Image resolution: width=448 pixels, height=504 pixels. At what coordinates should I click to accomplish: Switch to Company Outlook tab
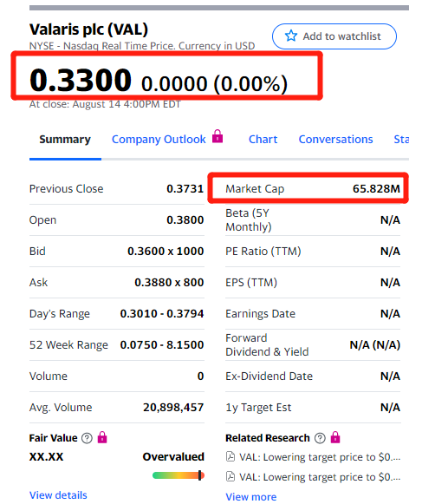[x=159, y=139]
